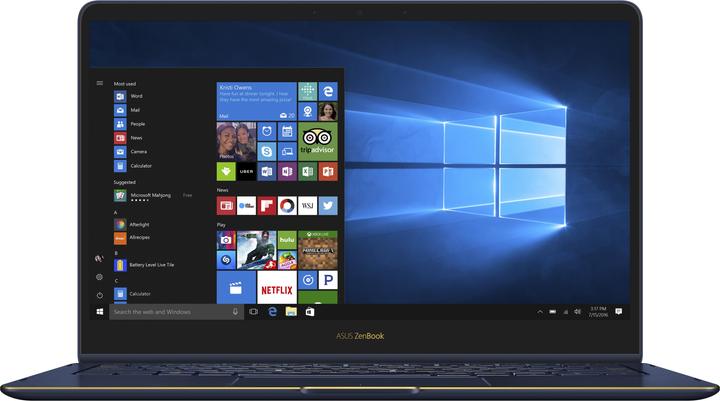Open Settings gear in Start sidebar

pyautogui.click(x=99, y=277)
